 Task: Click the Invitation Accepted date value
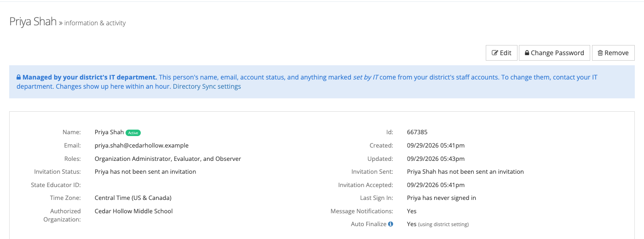[436, 185]
